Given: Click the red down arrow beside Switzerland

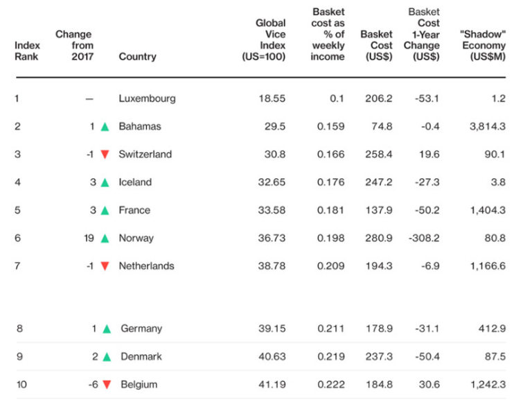Looking at the screenshot, I should click(105, 155).
